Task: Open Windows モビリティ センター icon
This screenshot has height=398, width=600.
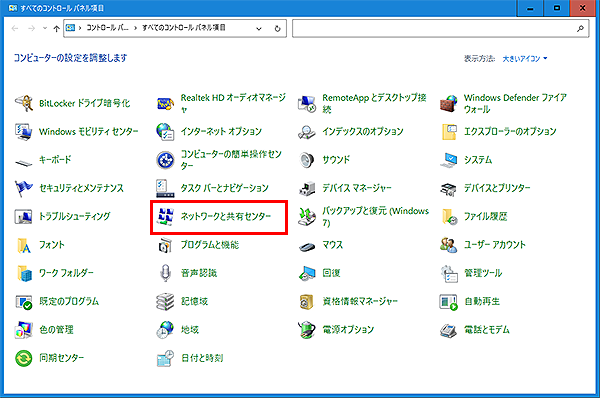Action: click(24, 131)
